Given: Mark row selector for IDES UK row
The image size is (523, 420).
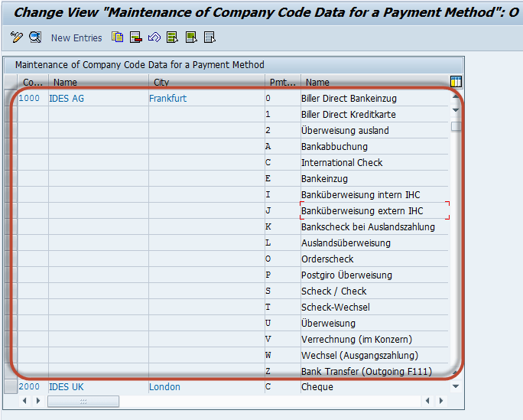Looking at the screenshot, I should [10, 387].
